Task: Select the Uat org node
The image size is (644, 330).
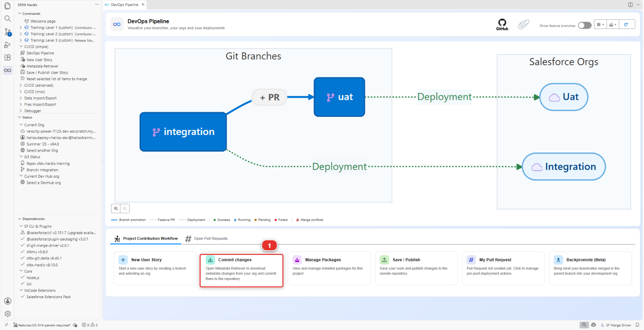Action: click(564, 97)
